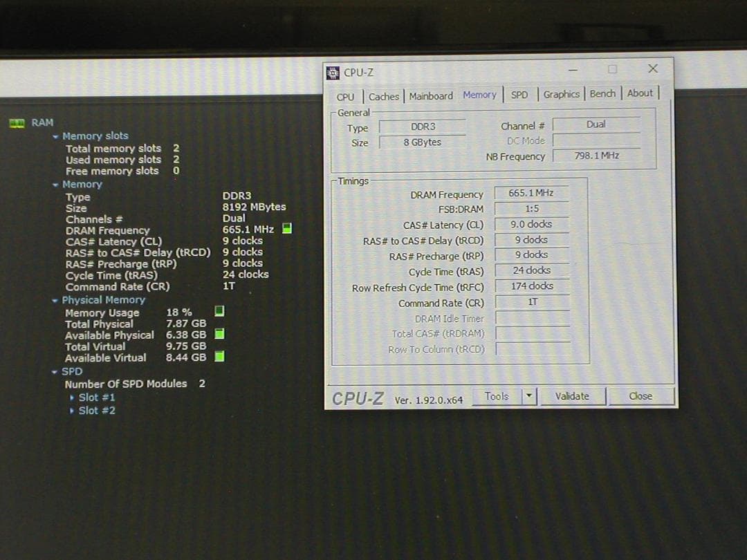Switch to the Caches tab

[383, 96]
